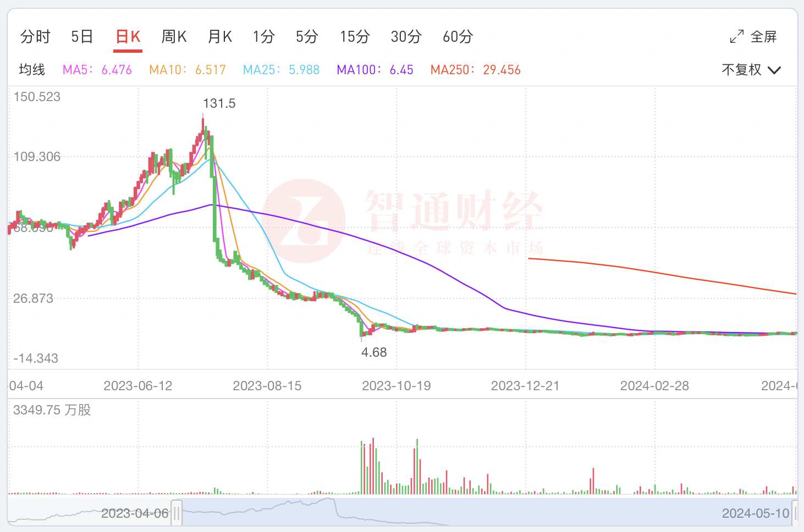Click the MA250 legend value
The image size is (804, 532).
pos(502,70)
